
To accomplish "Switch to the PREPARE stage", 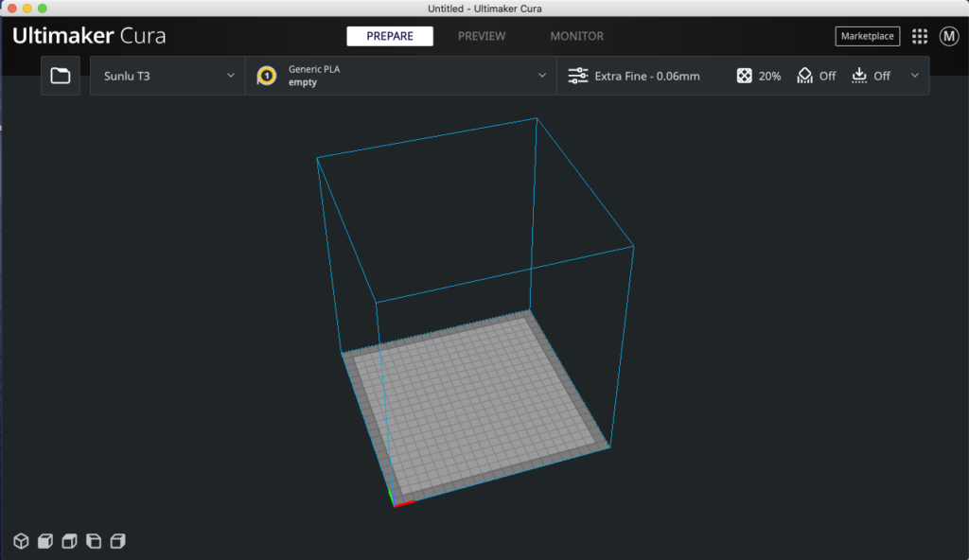I will pos(390,36).
